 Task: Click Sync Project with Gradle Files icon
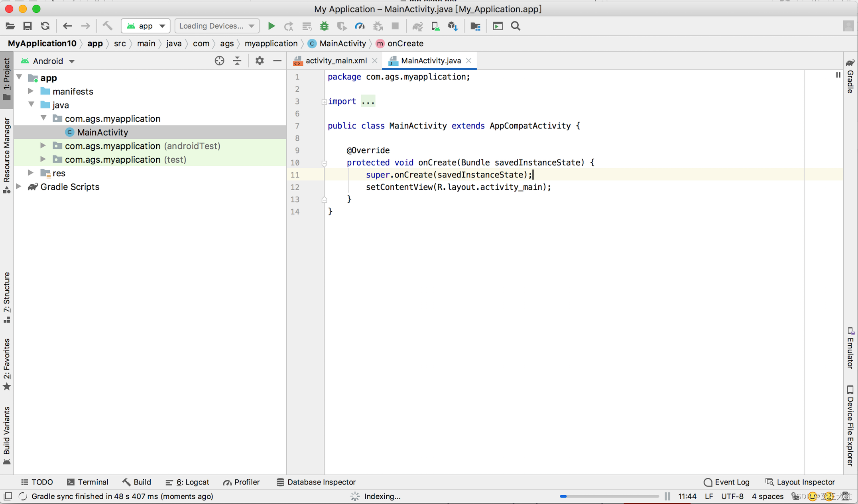(x=417, y=26)
